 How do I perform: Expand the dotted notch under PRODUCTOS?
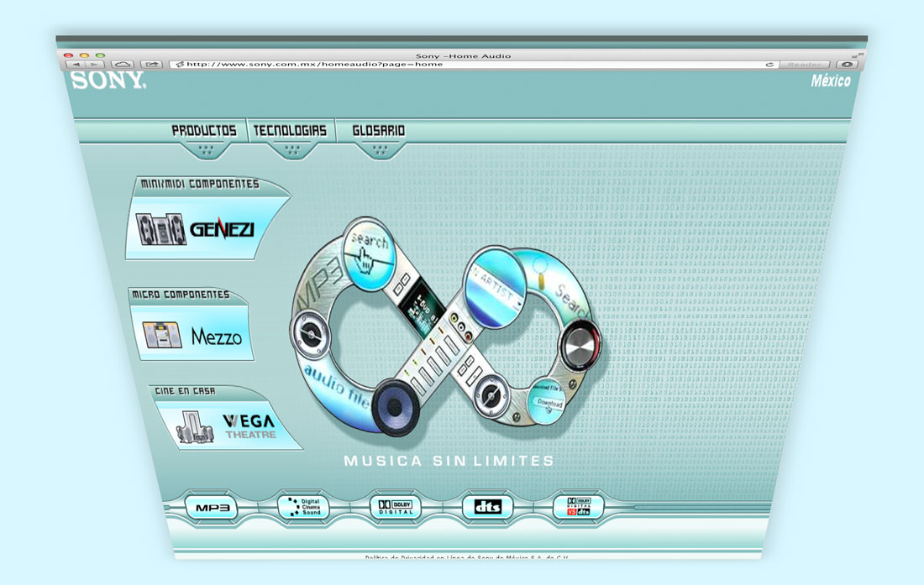tap(206, 150)
